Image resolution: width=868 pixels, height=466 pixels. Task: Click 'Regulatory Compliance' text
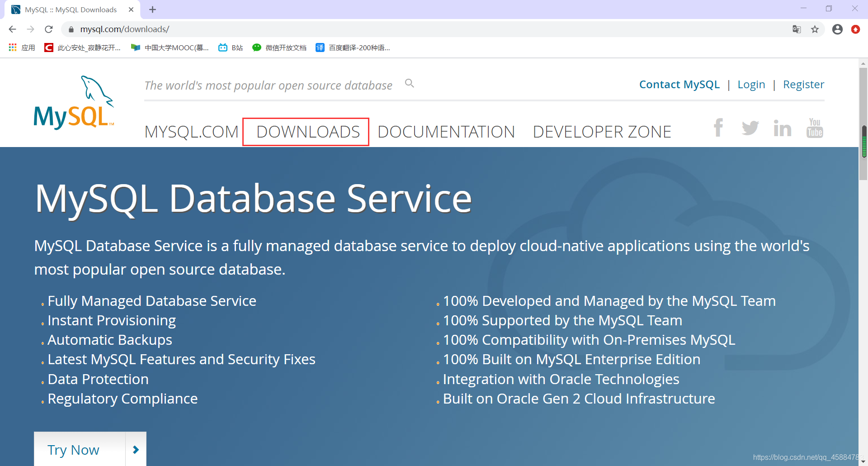[123, 399]
